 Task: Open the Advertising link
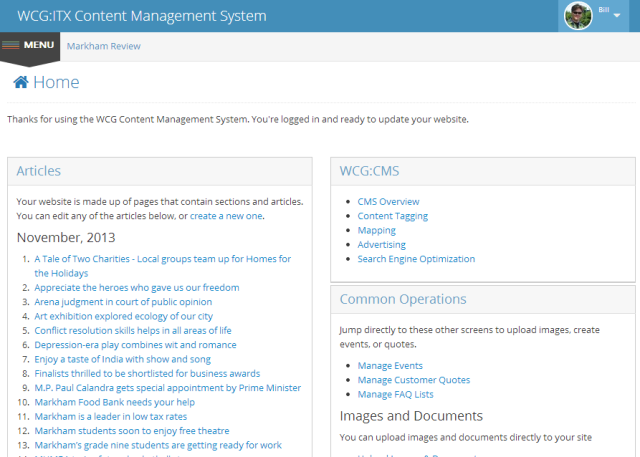coord(381,244)
